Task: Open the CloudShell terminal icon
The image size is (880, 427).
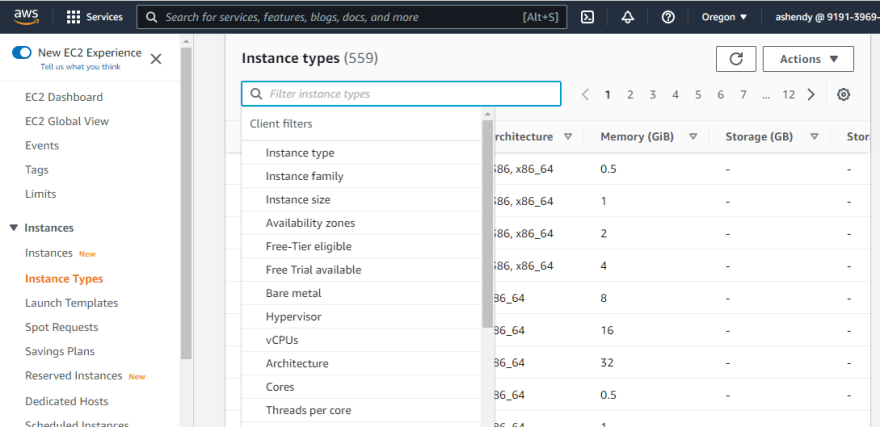Action: 587,17
